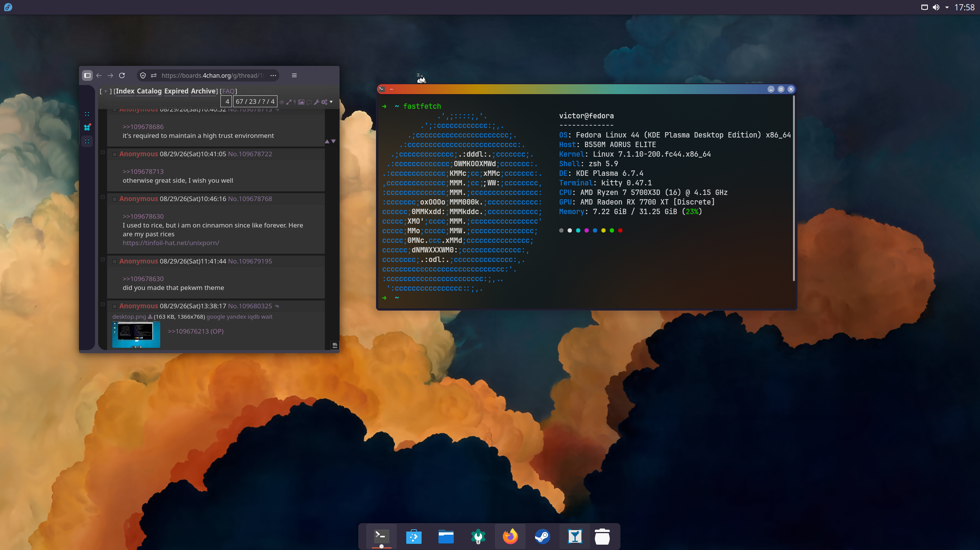980x550 pixels.
Task: Toggle the browser sidebar panel button
Action: (x=87, y=75)
